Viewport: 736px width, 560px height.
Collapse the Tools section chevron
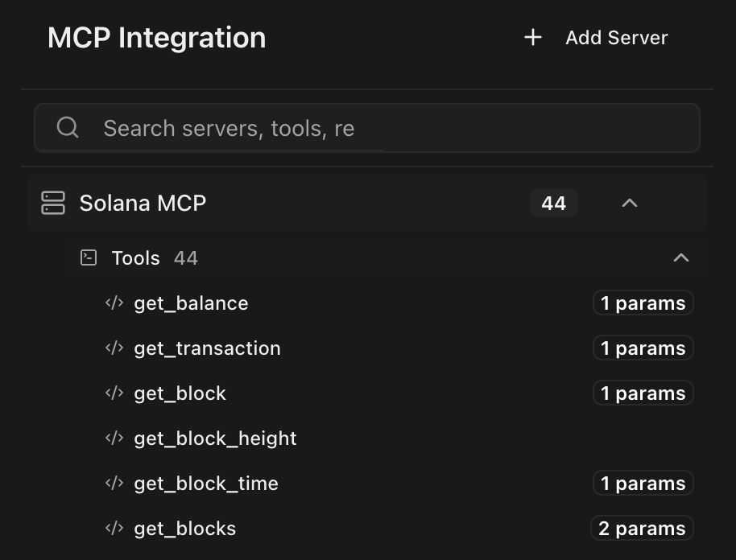(681, 258)
